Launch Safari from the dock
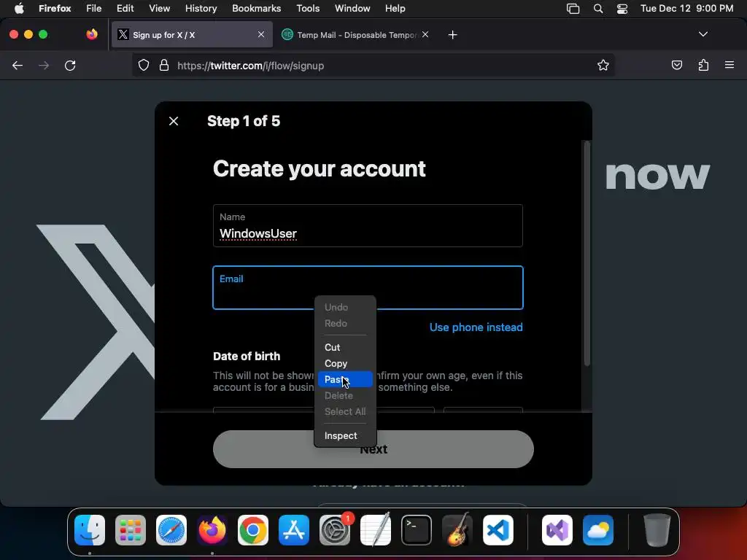This screenshot has width=747, height=560. [x=171, y=530]
